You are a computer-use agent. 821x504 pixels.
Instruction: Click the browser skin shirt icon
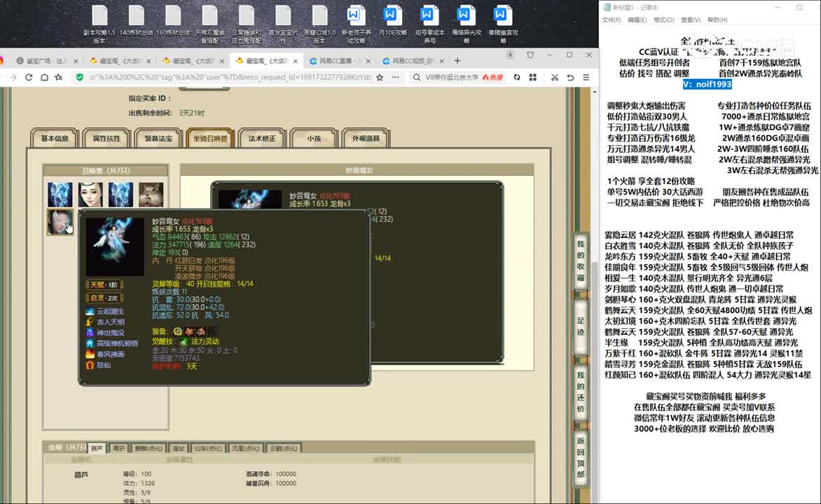pos(530,55)
